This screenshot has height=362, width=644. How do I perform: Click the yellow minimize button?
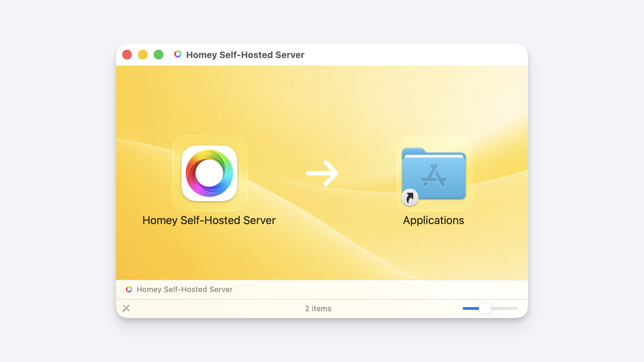143,54
